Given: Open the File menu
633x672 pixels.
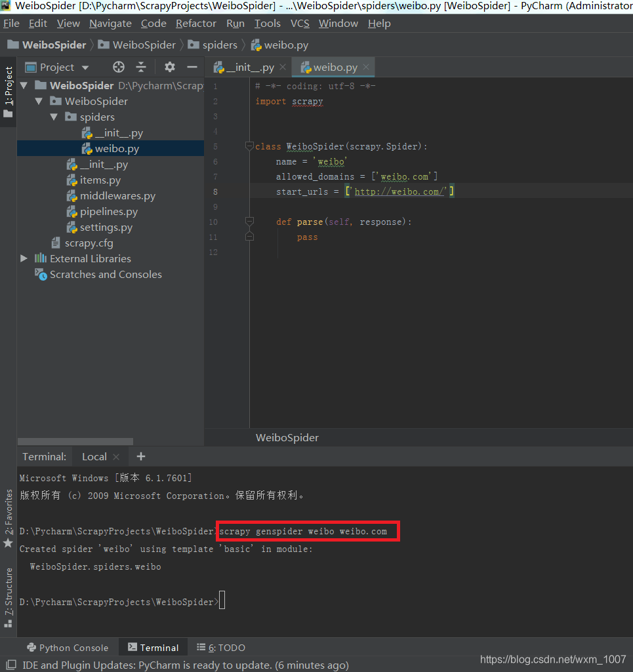Looking at the screenshot, I should coord(11,24).
